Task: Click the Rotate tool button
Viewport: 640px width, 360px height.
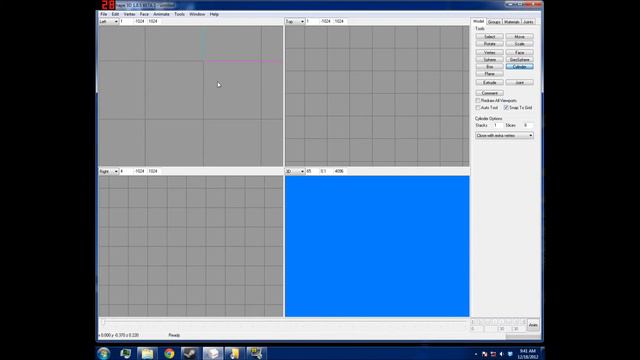Action: click(x=489, y=44)
